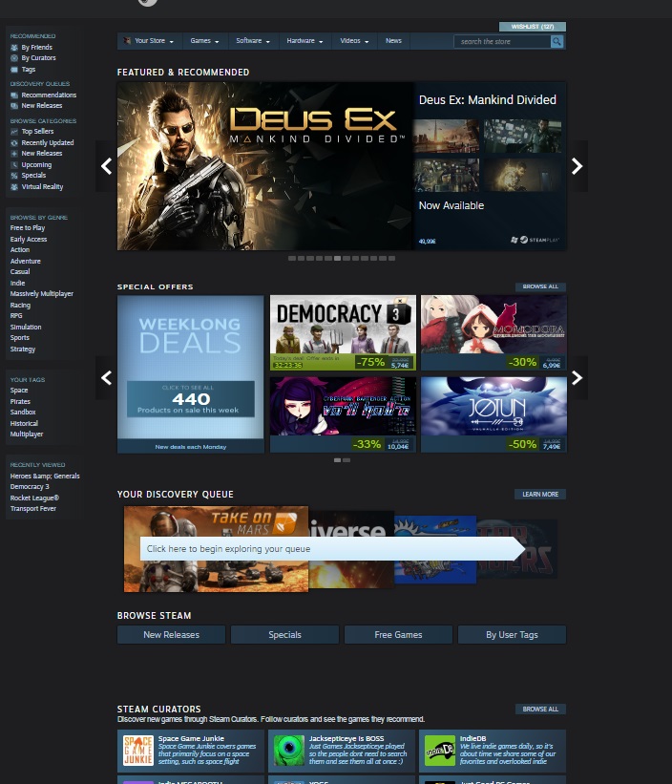Viewport: 672px width, 784px height.
Task: Click the search magnifier icon
Action: point(556,41)
